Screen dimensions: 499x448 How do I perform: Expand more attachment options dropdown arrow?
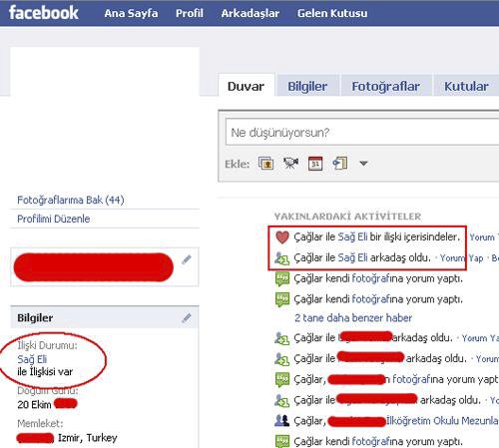click(363, 164)
